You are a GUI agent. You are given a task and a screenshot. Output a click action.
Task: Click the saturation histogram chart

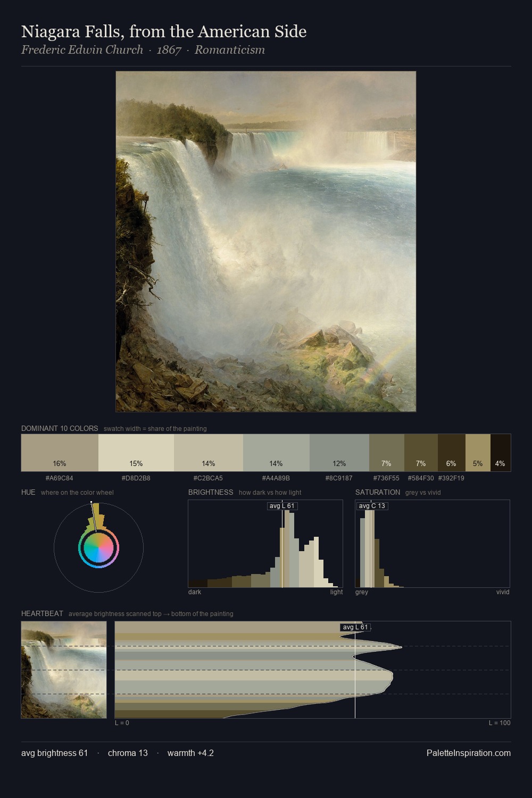coord(433,544)
